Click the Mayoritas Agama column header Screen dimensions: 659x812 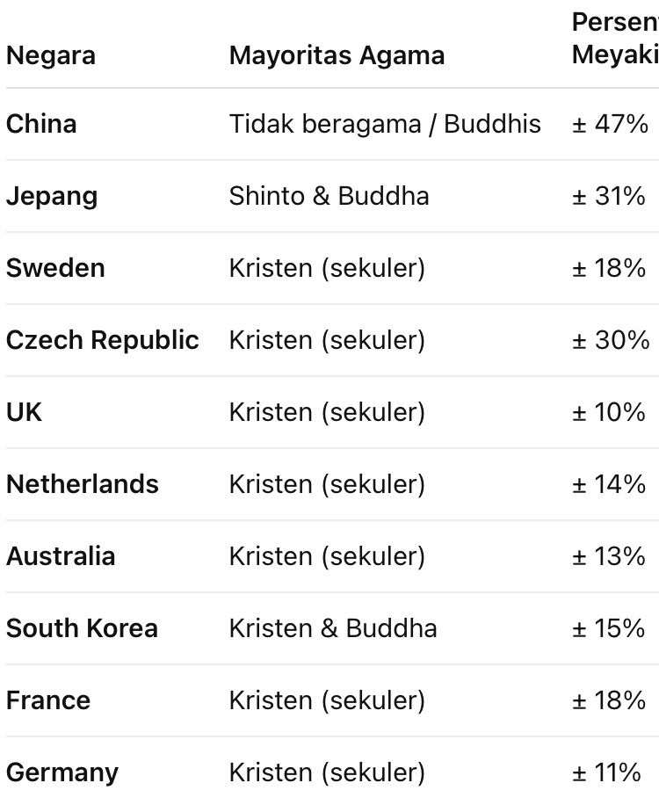(337, 55)
